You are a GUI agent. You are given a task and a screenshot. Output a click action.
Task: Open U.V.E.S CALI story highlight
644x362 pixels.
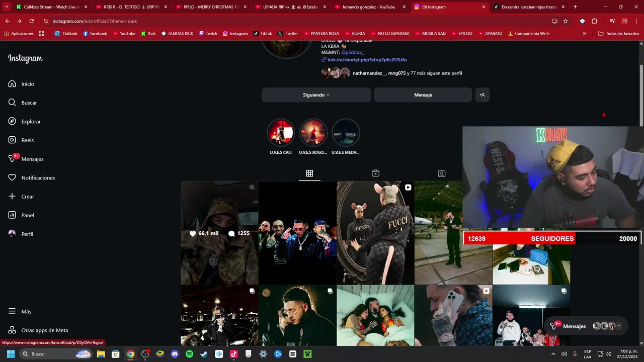tap(281, 136)
